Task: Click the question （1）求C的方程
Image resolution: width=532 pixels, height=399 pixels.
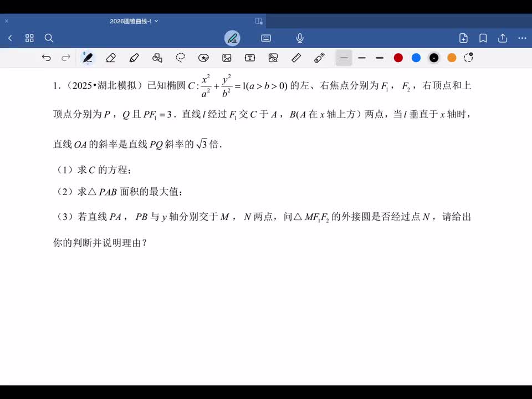Action: coord(93,170)
